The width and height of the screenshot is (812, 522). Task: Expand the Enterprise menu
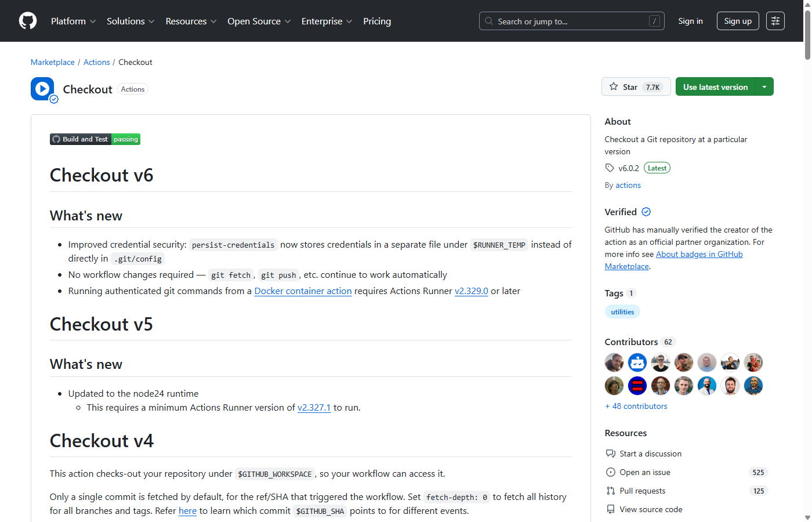click(327, 21)
